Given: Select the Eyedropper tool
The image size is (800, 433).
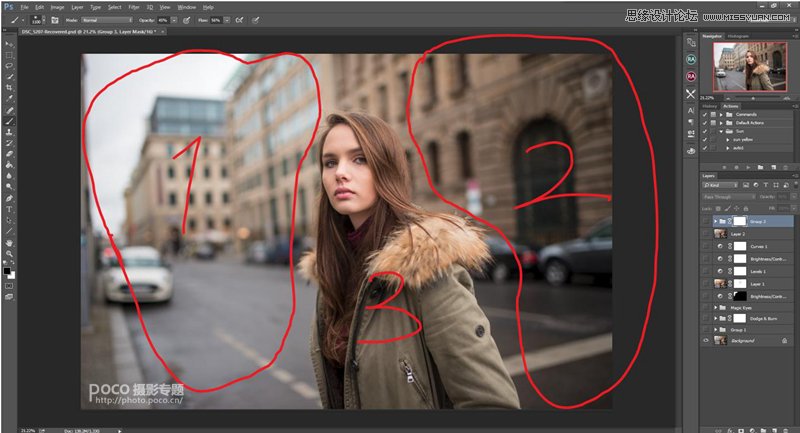Looking at the screenshot, I should click(9, 98).
